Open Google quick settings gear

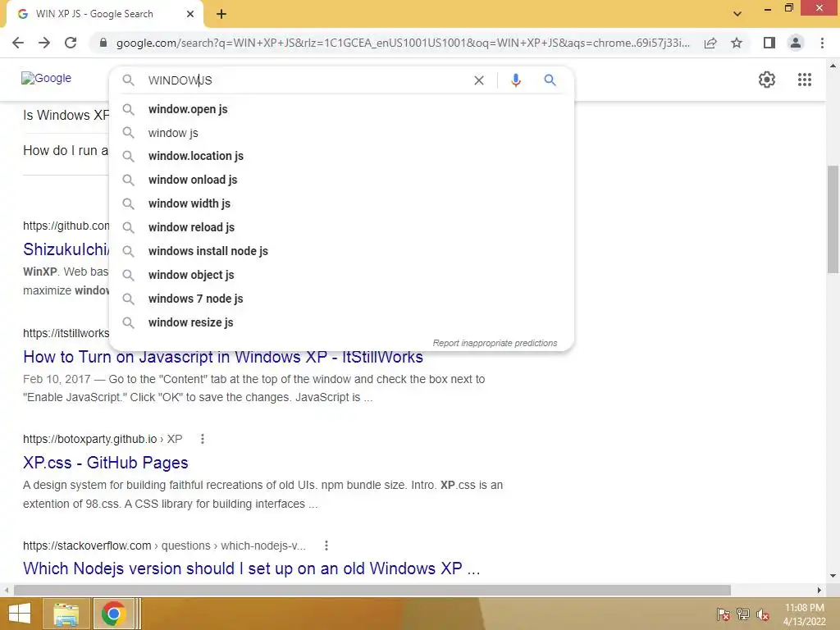tap(767, 80)
